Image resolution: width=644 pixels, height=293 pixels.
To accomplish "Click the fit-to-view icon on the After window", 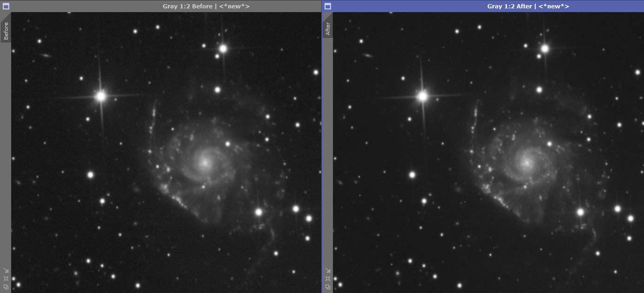I will [328, 278].
